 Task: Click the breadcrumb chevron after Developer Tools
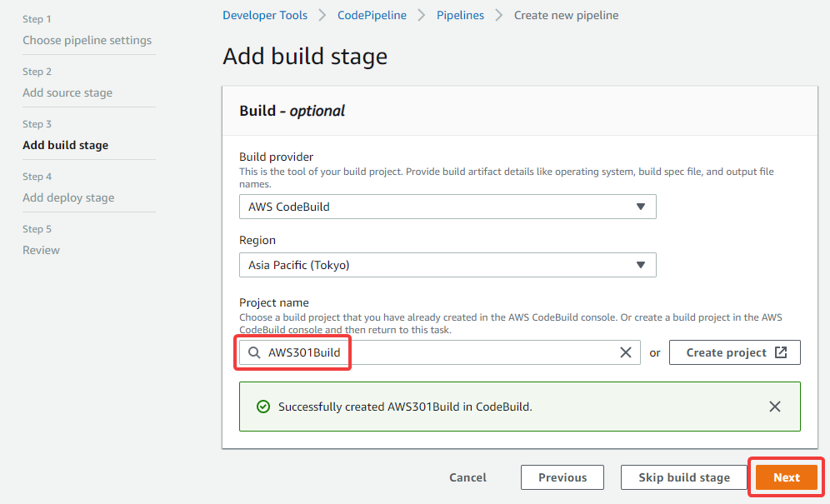point(322,15)
